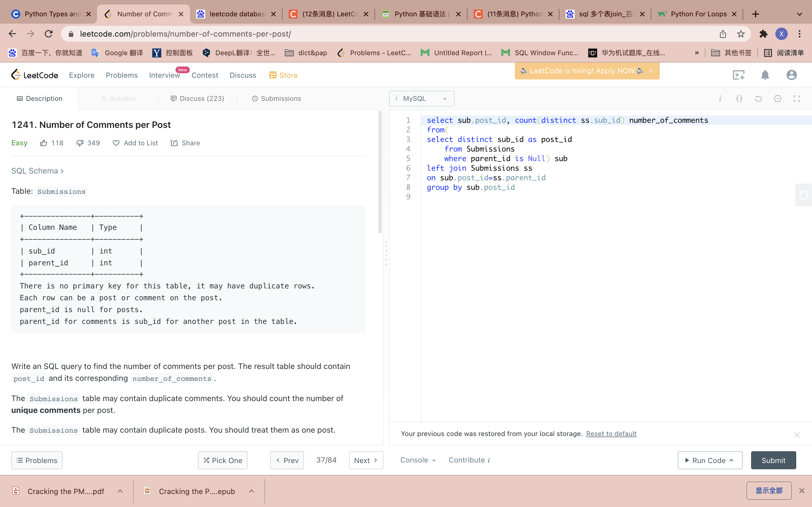This screenshot has height=507, width=812.
Task: Reset code with the revert icon
Action: (x=758, y=99)
